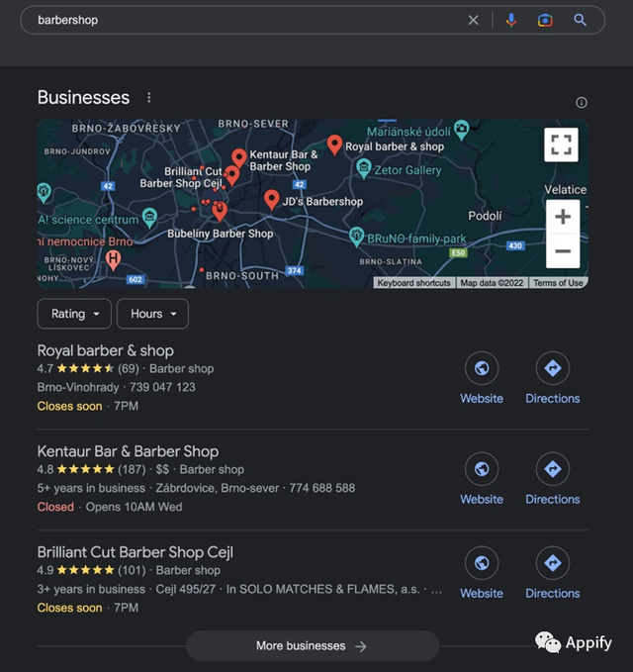Start voice search with the microphone icon
This screenshot has height=672, width=633.
coord(511,20)
